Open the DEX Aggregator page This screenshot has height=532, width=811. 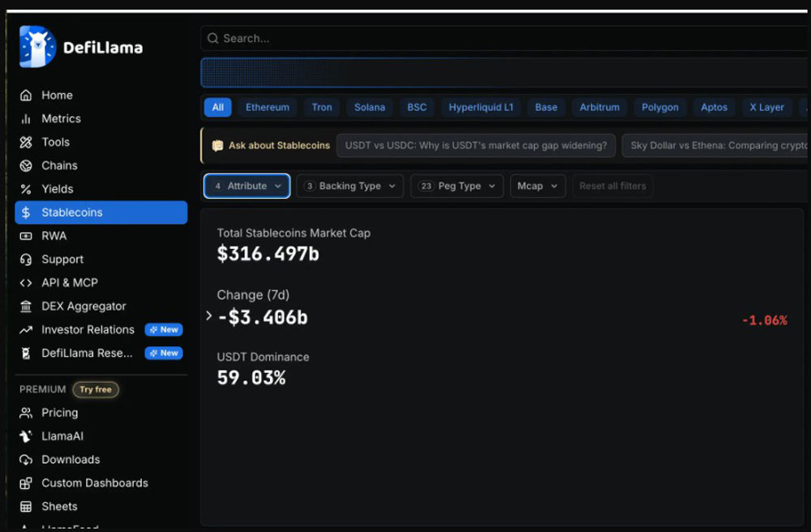(x=84, y=307)
